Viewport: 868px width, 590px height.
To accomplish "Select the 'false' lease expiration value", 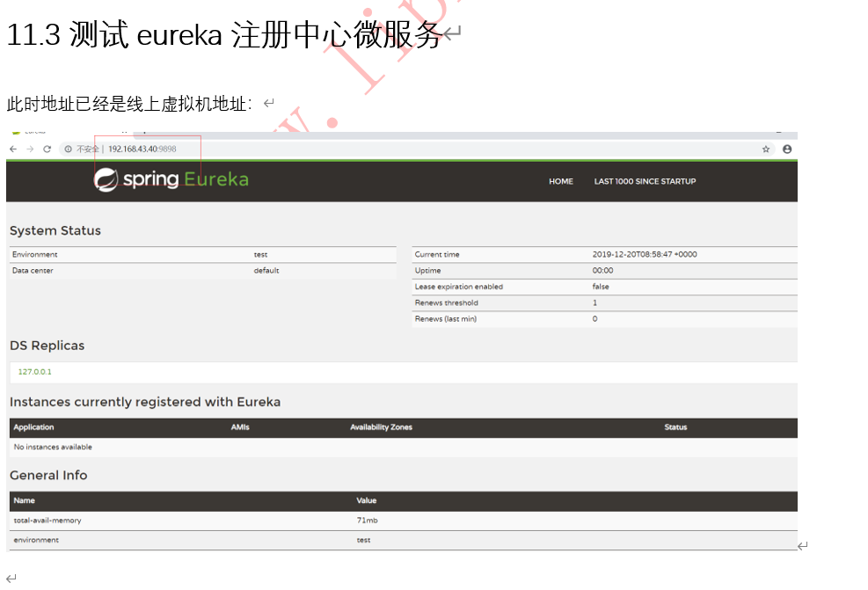I will coord(601,286).
